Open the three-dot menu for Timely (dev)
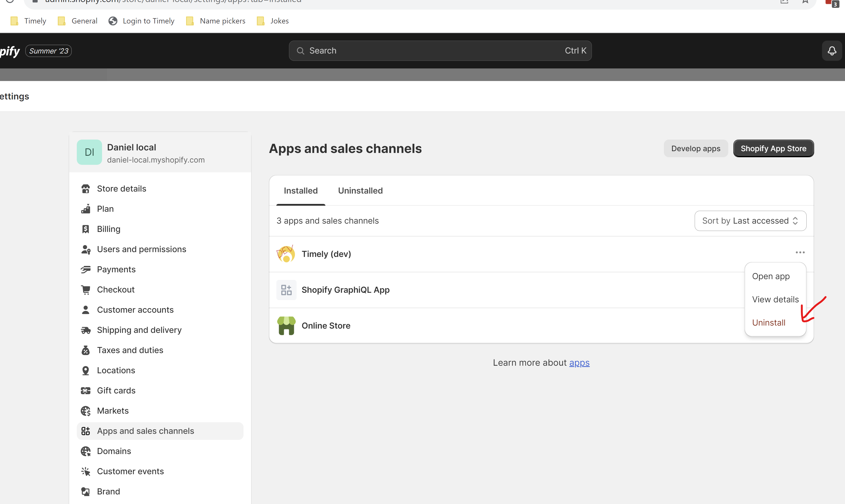 point(800,252)
